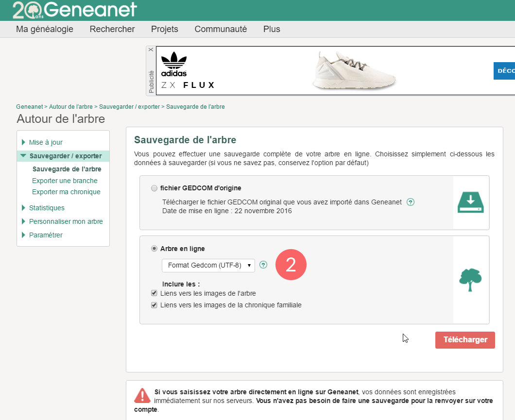Open the 'Communauté' menu
The image size is (515, 420).
click(x=221, y=29)
